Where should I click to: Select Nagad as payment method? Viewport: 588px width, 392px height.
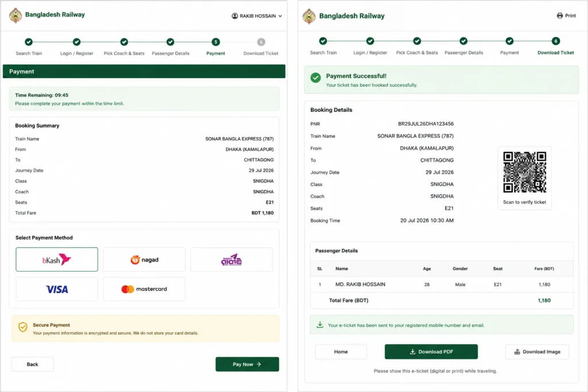[x=144, y=259]
